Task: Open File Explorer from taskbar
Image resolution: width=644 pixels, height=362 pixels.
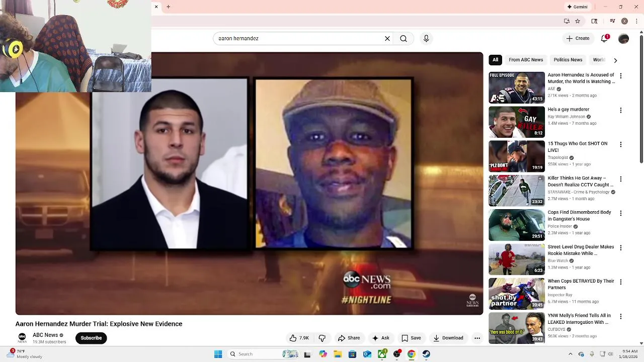Action: click(x=338, y=354)
